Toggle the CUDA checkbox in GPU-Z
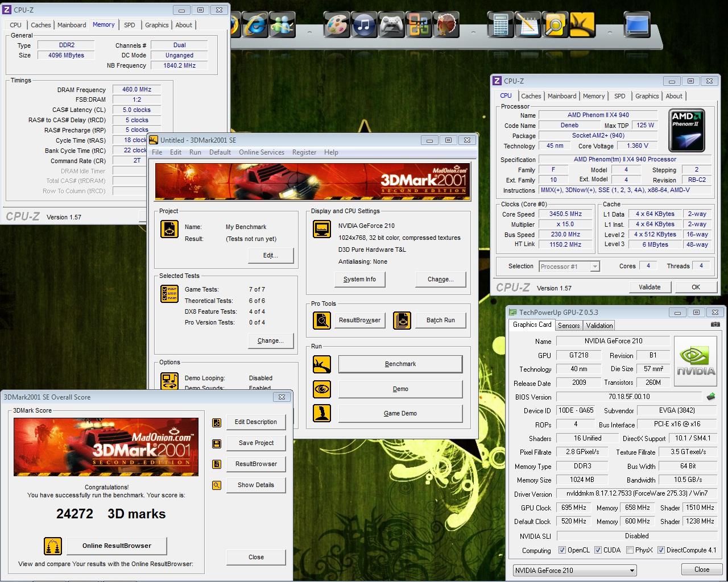The width and height of the screenshot is (728, 582). coord(598,550)
